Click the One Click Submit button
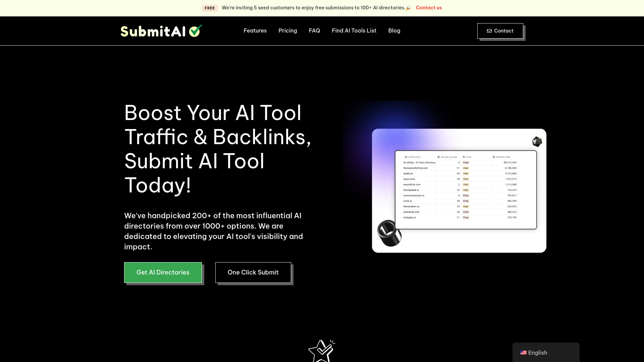 click(x=253, y=272)
